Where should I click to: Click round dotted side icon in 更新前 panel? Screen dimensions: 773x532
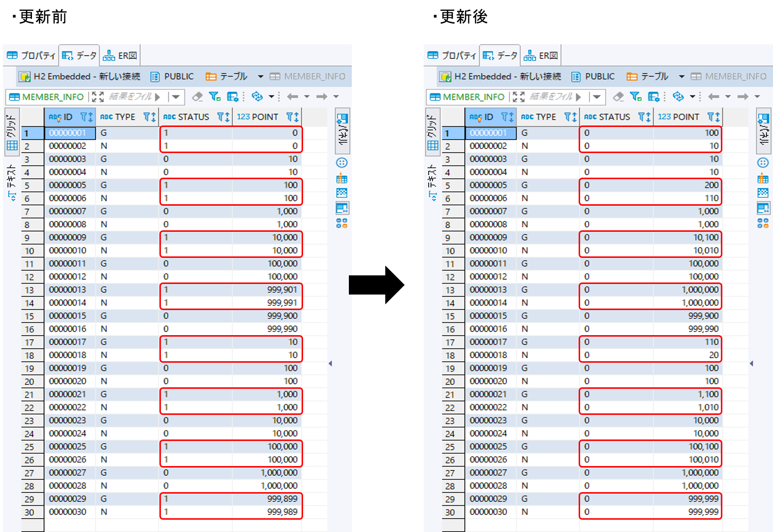click(342, 163)
